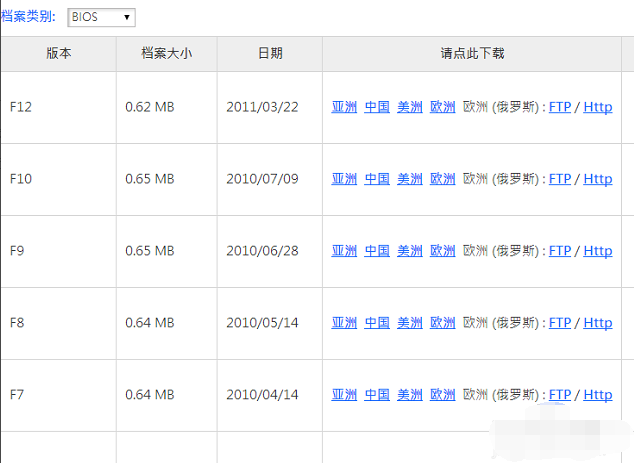This screenshot has width=634, height=463.
Task: Download F10 via the Http link
Action: (597, 179)
